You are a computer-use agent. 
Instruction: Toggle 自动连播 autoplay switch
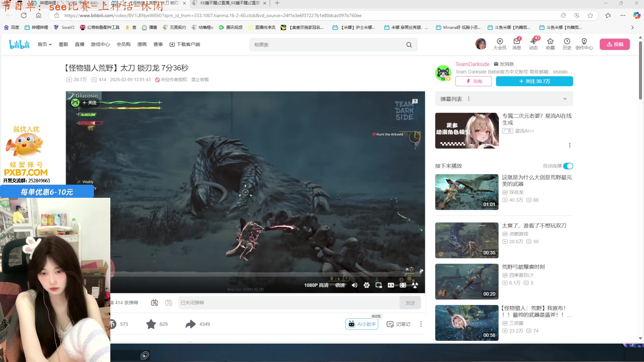[x=568, y=166]
